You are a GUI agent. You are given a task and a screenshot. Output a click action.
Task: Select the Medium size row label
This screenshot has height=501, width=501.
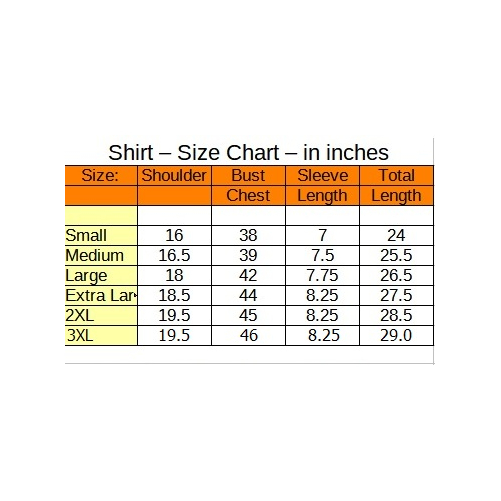[101, 256]
